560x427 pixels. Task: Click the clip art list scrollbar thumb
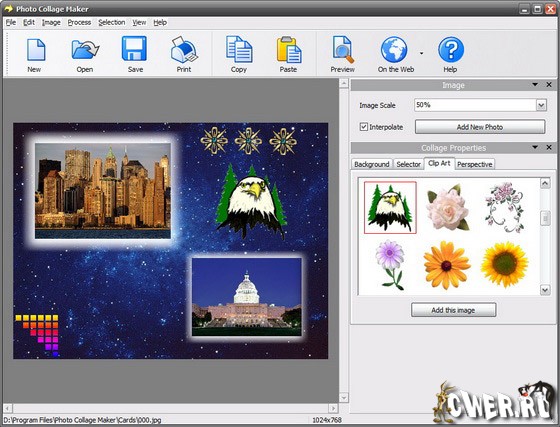[x=545, y=218]
